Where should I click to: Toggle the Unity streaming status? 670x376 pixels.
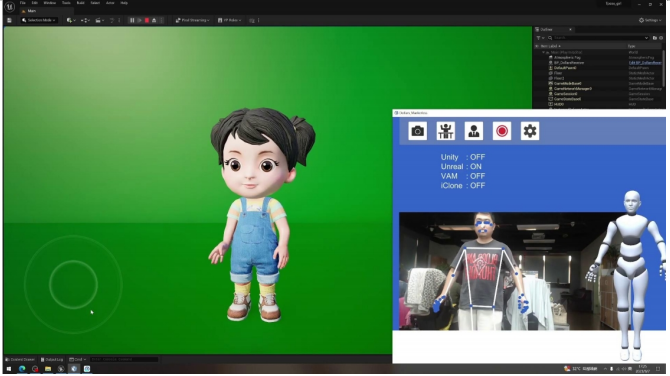click(x=463, y=157)
